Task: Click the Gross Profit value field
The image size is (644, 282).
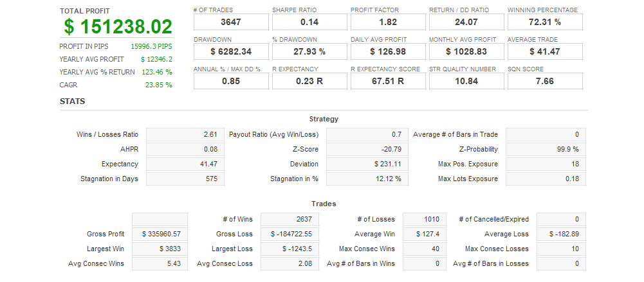Action: coord(160,234)
